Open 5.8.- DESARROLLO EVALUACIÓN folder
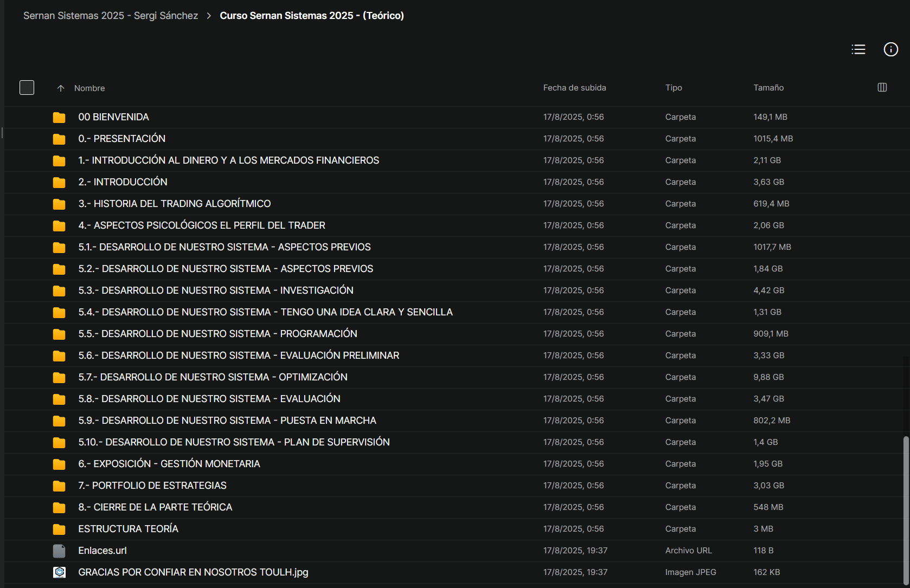The width and height of the screenshot is (910, 588). pos(209,399)
